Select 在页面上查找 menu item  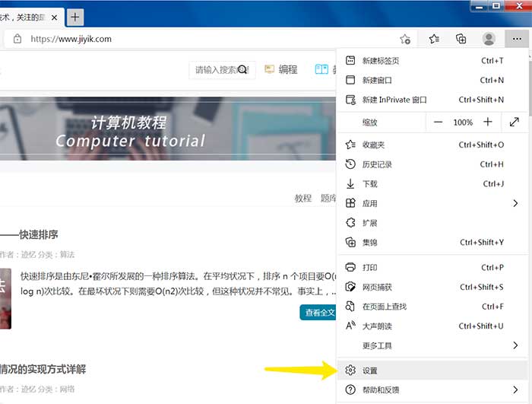[x=432, y=307]
